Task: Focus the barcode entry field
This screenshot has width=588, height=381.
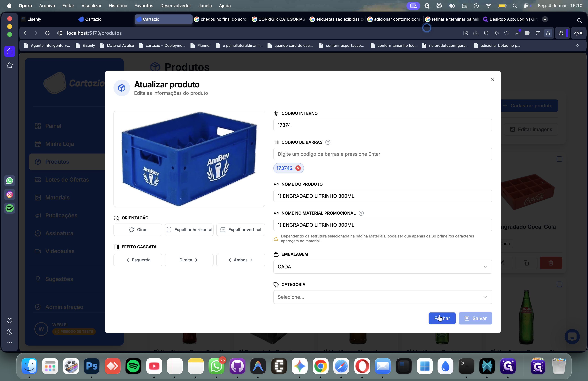Action: pos(382,154)
